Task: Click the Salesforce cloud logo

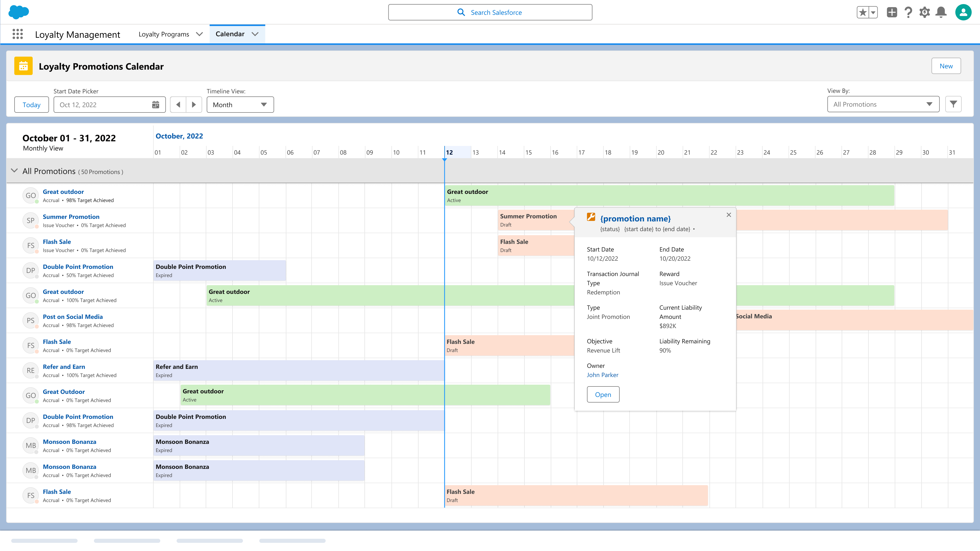Action: tap(18, 12)
